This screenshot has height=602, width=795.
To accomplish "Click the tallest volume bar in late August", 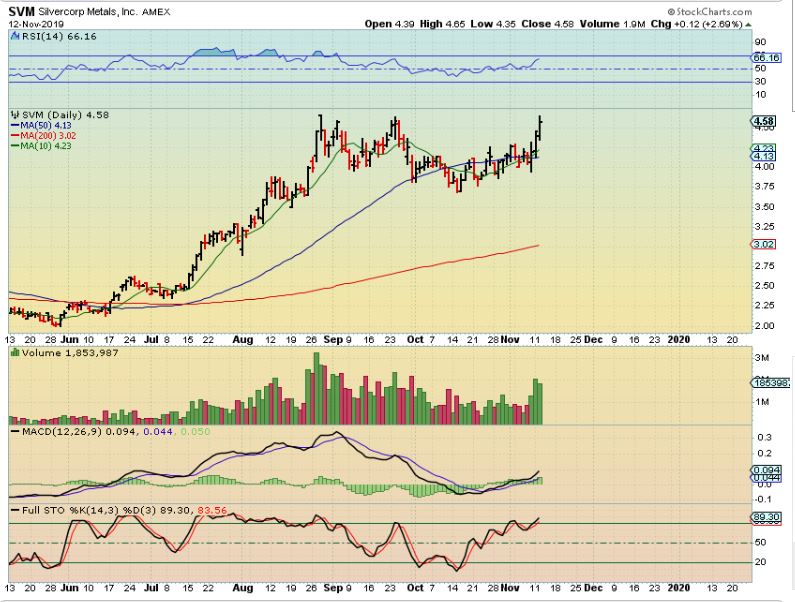I will 317,388.
